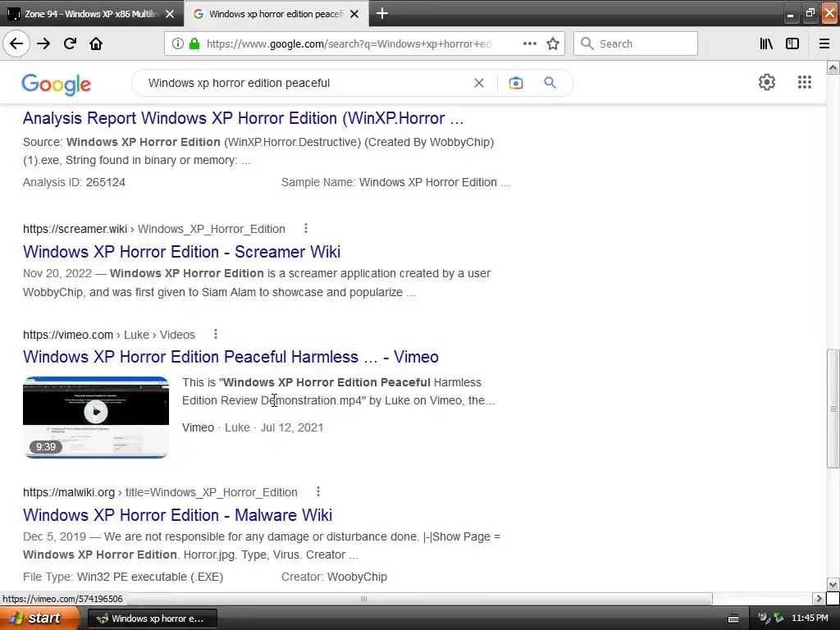
Task: Click the second system tray icon by the clock
Action: click(778, 618)
